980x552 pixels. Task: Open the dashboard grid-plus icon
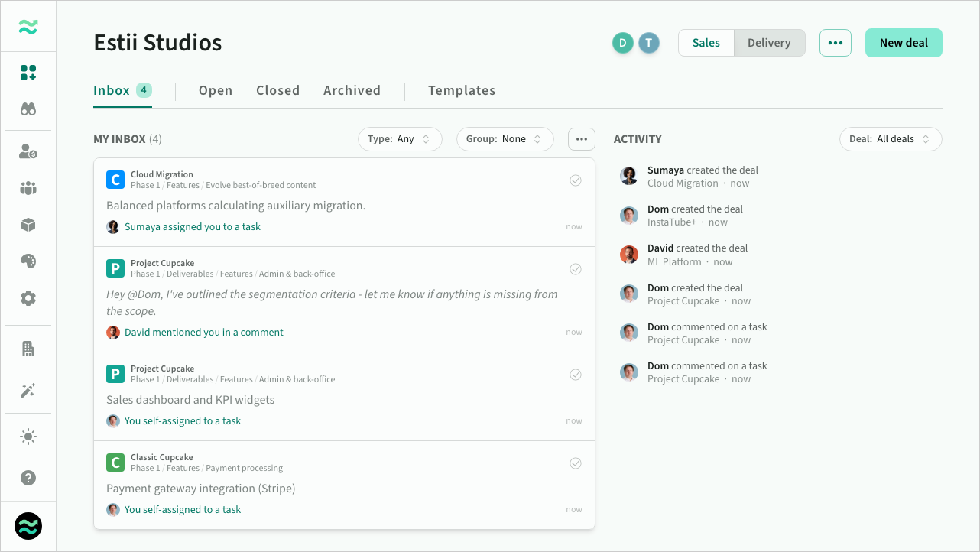click(28, 73)
